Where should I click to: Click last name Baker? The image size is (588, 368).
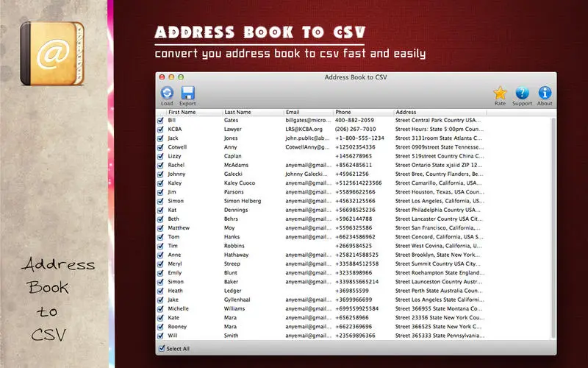[x=231, y=282]
